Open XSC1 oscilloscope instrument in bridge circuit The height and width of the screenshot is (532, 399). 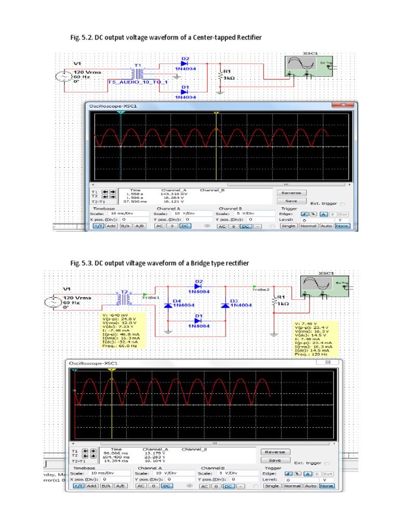pyautogui.click(x=324, y=287)
